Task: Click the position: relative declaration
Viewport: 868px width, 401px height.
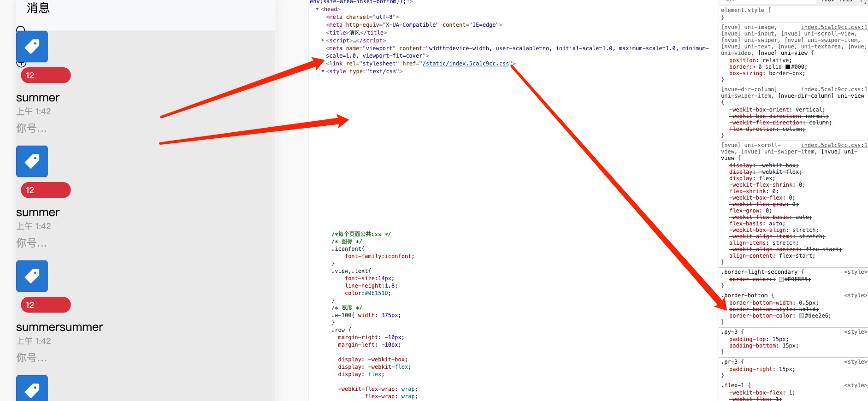Action: (760, 60)
